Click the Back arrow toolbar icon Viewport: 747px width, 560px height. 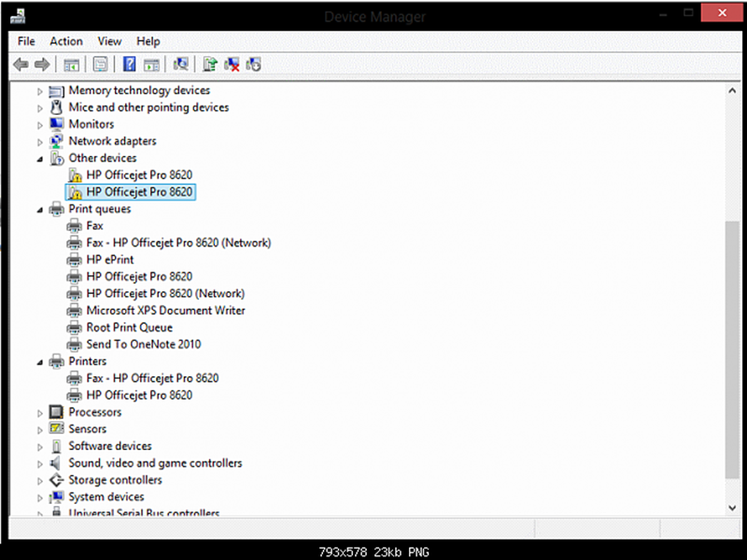[21, 64]
